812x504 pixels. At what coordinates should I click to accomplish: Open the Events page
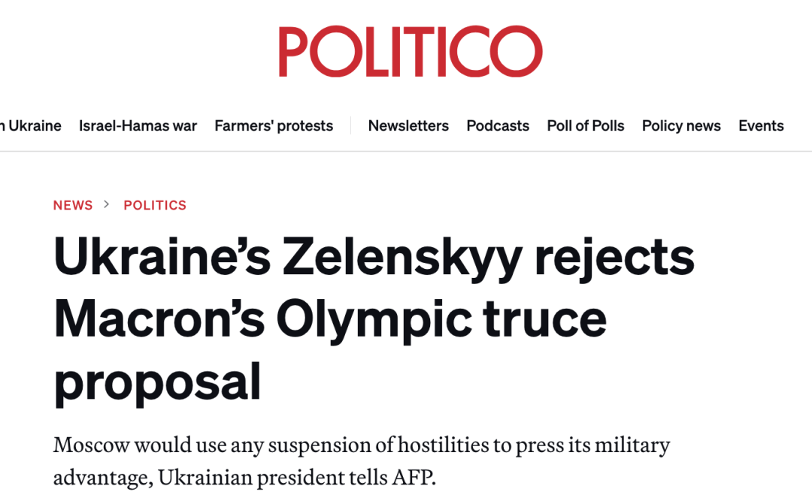(761, 126)
